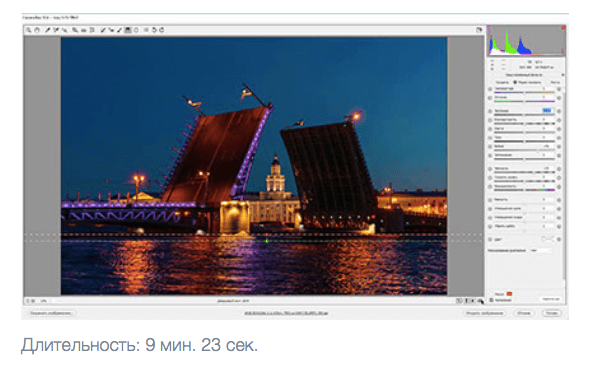Viewport: 598px width, 391px height.
Task: Toggle highlight clipping warning in histogram
Action: tap(563, 28)
